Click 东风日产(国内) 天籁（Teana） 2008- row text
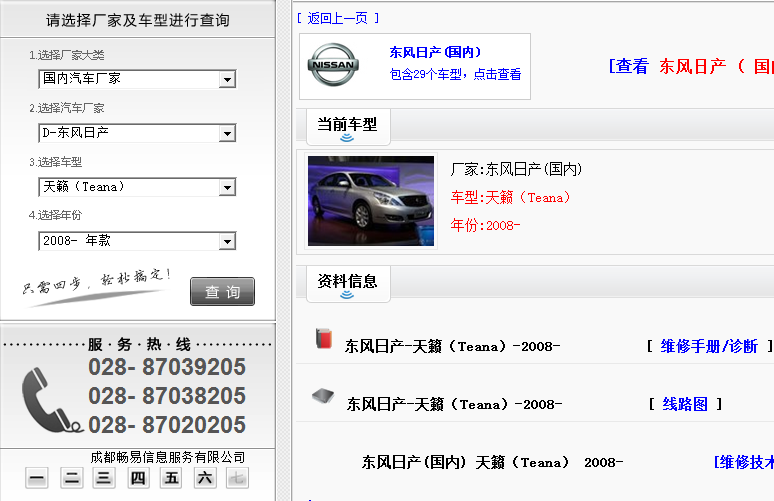 pos(492,462)
